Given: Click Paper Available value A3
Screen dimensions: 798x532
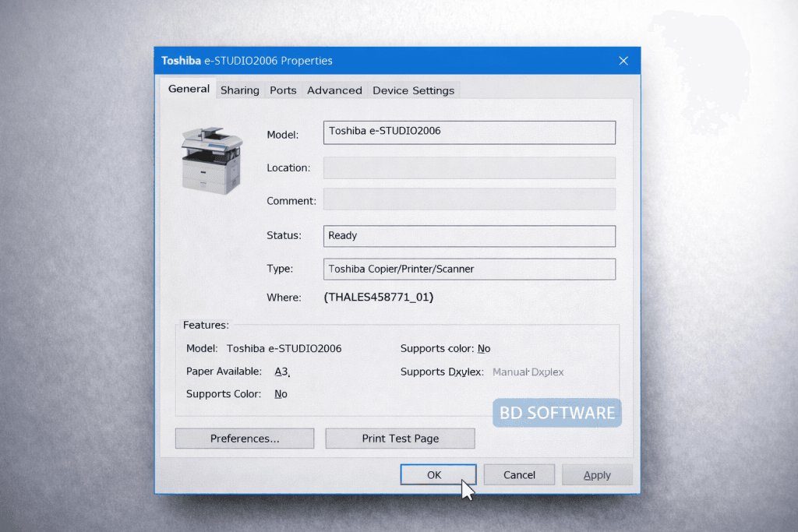Looking at the screenshot, I should [282, 372].
